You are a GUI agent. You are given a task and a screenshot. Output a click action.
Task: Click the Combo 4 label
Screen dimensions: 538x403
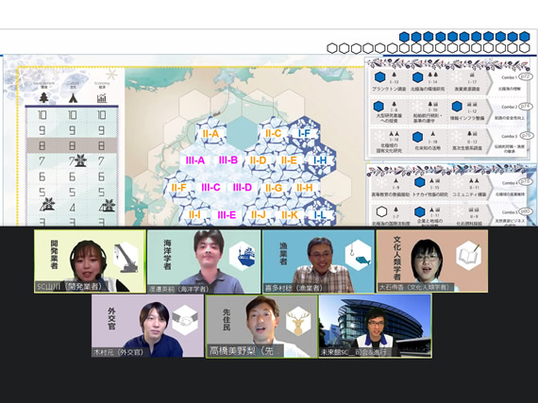point(509,183)
